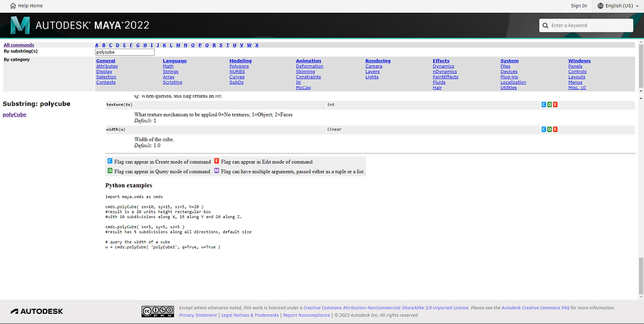The image size is (644, 324).
Task: Open the Contexts subcategory link
Action: coord(105,82)
